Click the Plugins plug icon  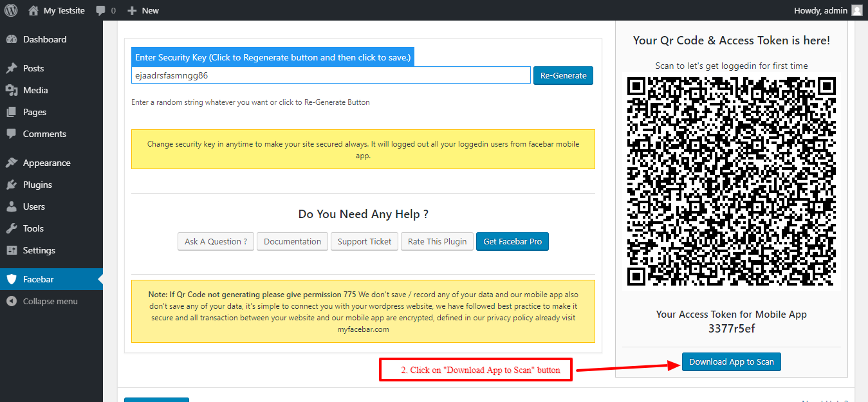[x=12, y=185]
